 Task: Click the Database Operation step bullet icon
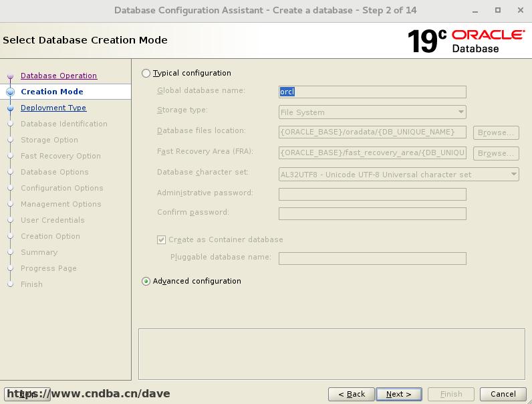pyautogui.click(x=10, y=76)
